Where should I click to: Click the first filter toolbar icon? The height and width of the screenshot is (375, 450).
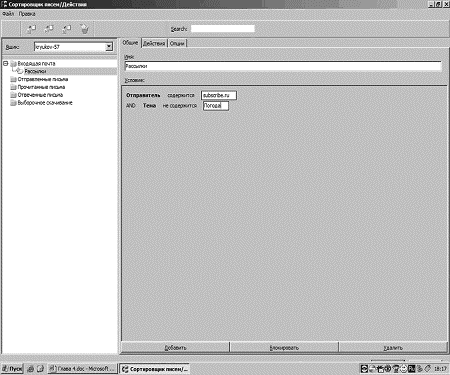[31, 29]
